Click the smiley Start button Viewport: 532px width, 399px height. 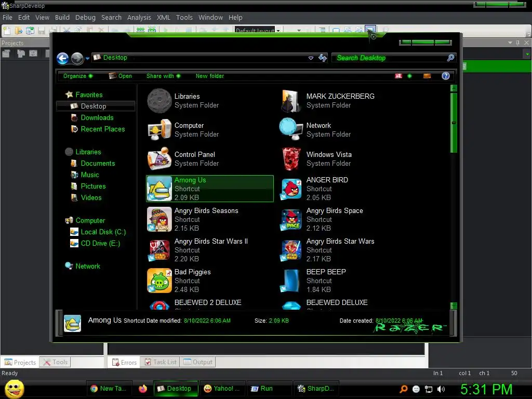(14, 389)
